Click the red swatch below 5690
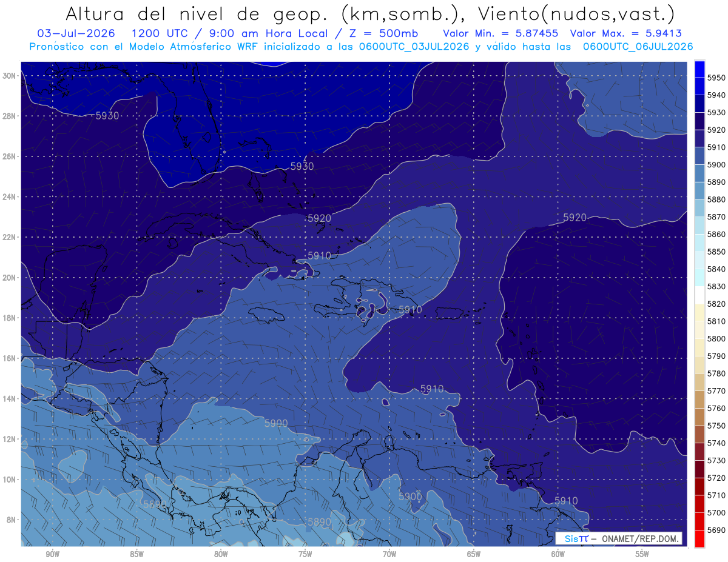Image resolution: width=728 pixels, height=562 pixels. click(699, 538)
